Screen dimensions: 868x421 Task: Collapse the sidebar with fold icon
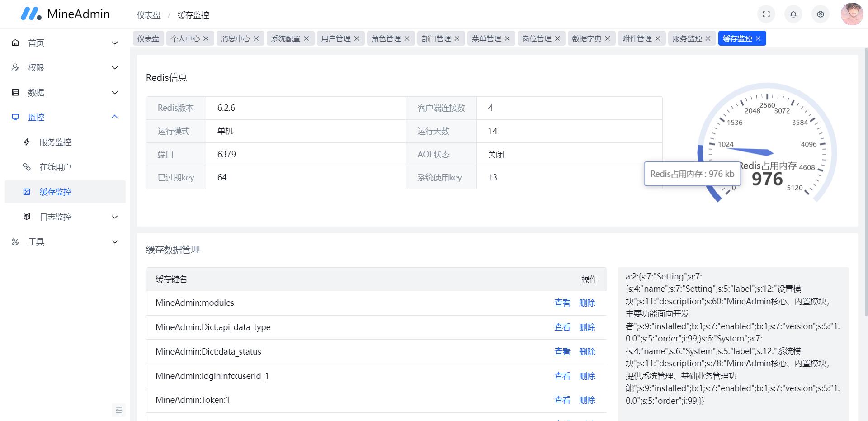pyautogui.click(x=119, y=410)
